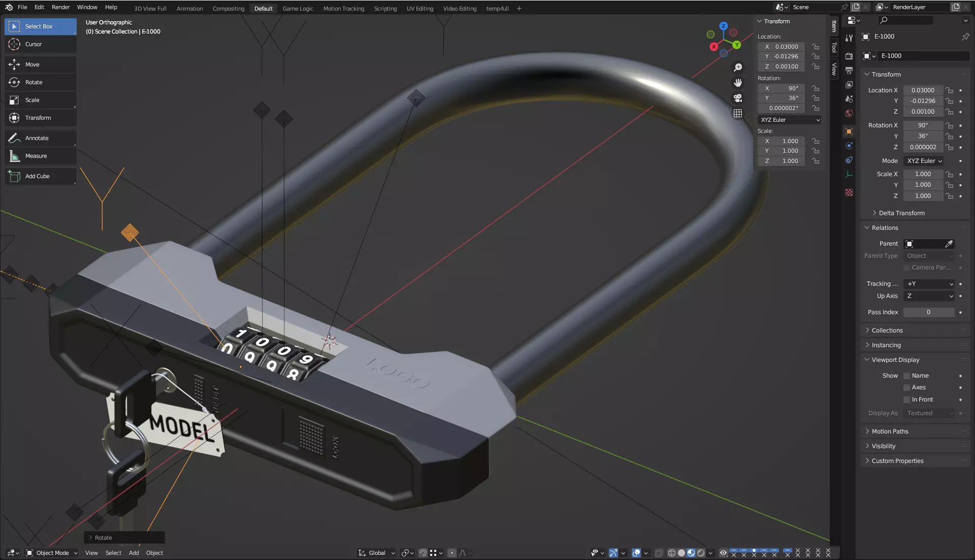The height and width of the screenshot is (560, 975).
Task: Open the Scene properties tab icon
Action: [x=849, y=99]
